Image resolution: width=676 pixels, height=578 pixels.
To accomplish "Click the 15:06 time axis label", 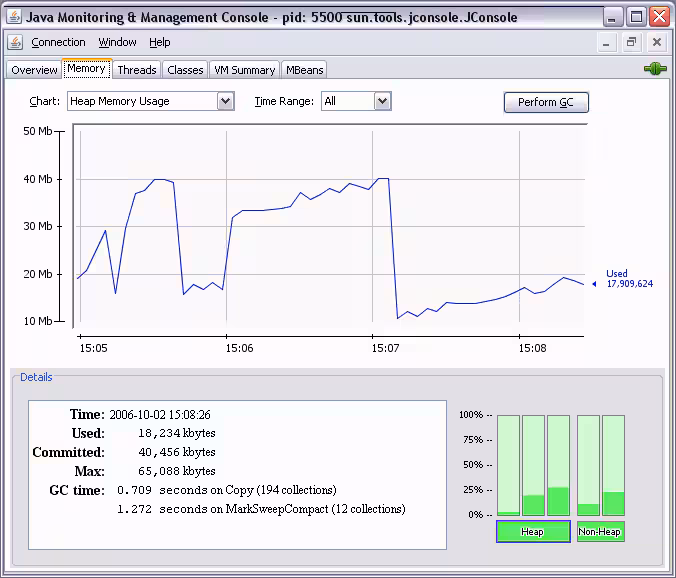I will (239, 348).
